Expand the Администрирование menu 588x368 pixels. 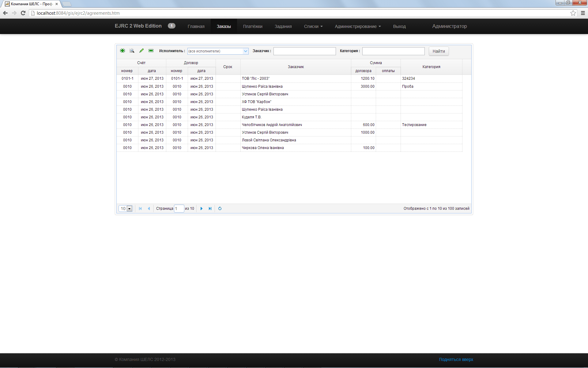click(357, 26)
